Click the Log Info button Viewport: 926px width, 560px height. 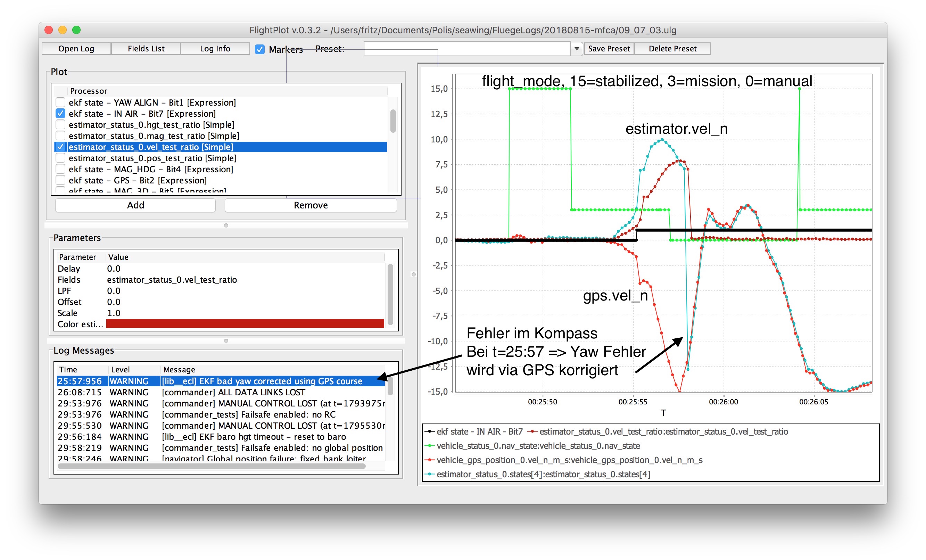point(215,49)
